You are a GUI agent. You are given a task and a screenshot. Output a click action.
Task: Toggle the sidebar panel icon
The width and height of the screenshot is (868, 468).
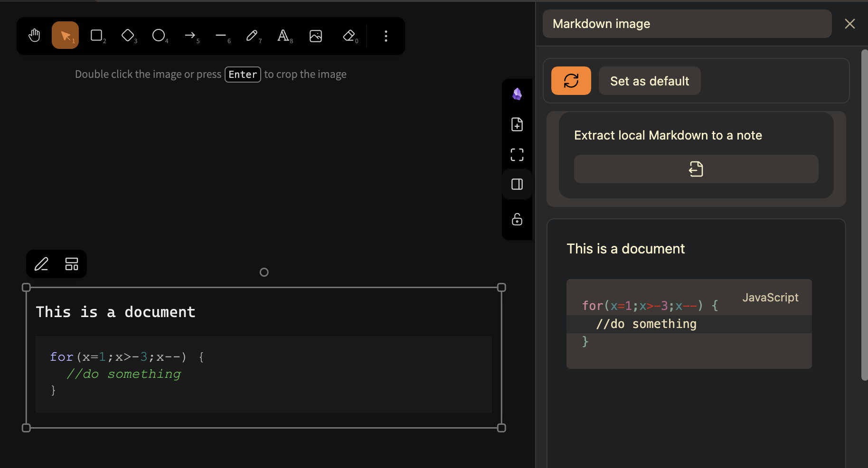click(517, 184)
